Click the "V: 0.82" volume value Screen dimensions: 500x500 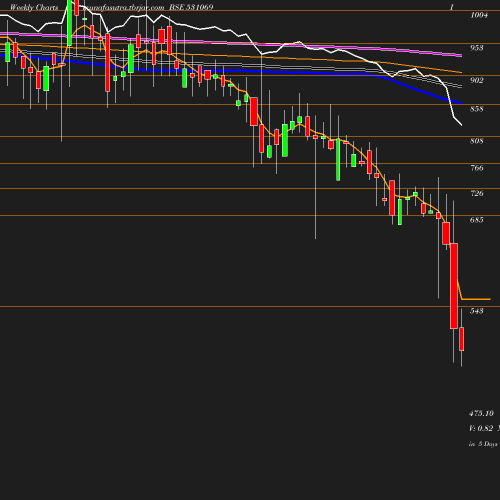coord(481,428)
